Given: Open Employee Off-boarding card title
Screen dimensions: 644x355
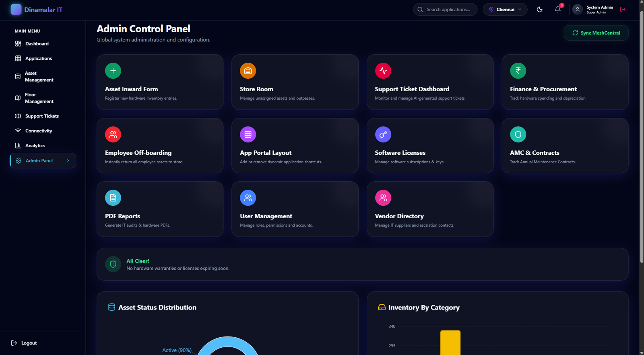Looking at the screenshot, I should 138,153.
